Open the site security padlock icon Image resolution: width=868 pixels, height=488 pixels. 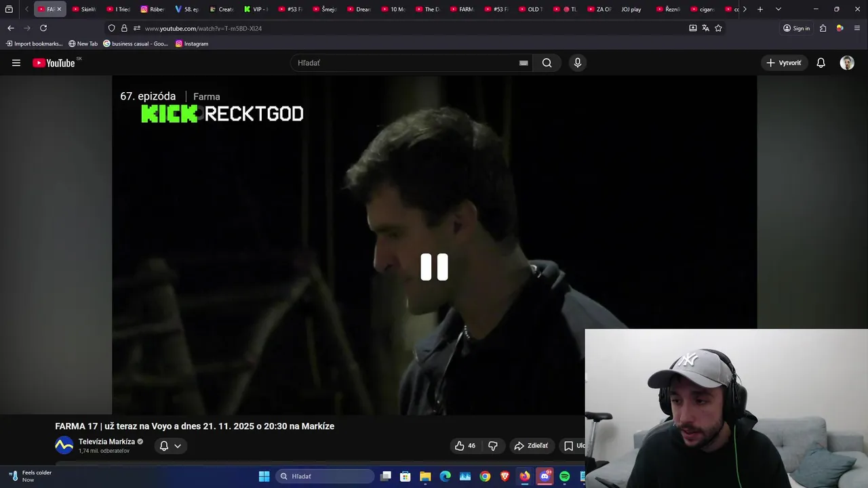pyautogui.click(x=124, y=28)
